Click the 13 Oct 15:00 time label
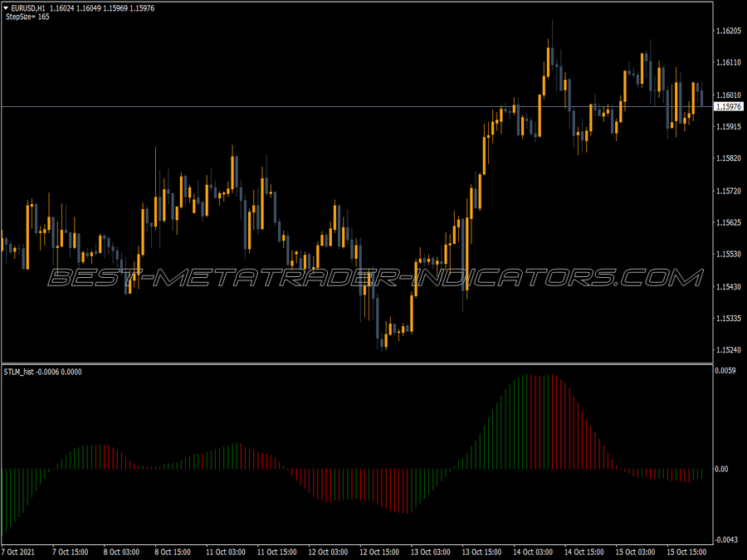The width and height of the screenshot is (747, 560). click(481, 552)
